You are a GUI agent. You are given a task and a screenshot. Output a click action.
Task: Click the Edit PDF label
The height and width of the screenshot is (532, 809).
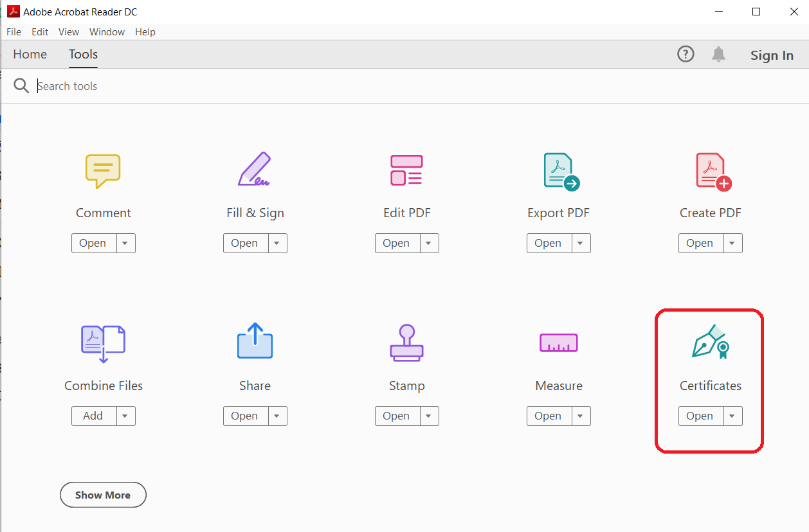pos(407,213)
